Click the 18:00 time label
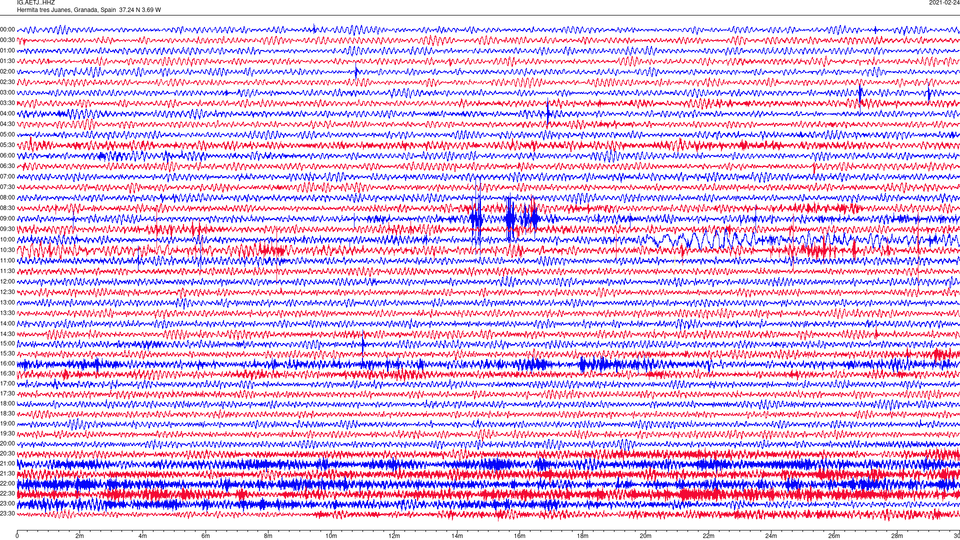 point(7,403)
